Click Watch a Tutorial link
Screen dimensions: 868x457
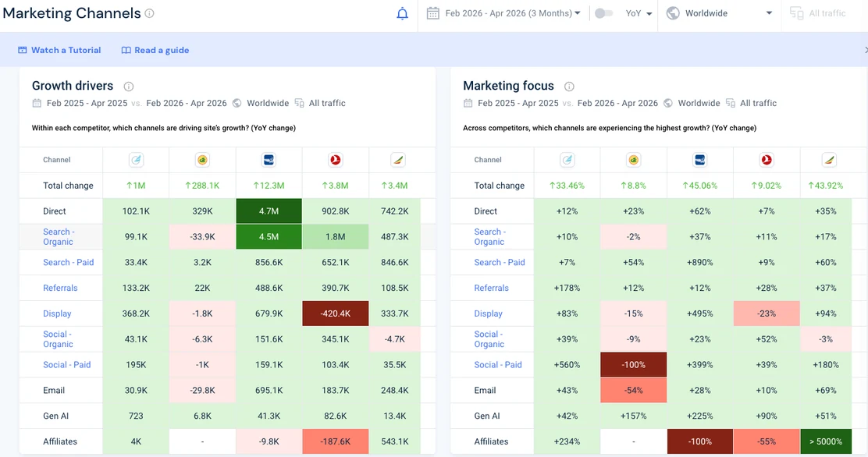66,50
